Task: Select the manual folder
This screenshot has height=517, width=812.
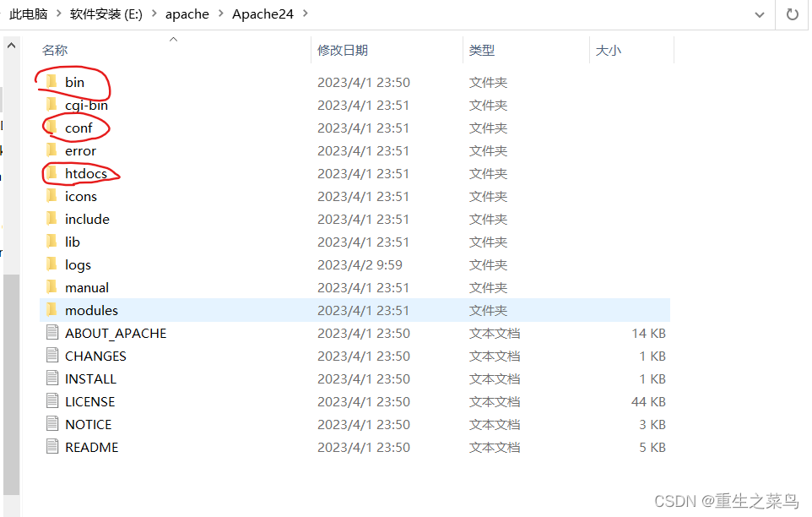Action: pyautogui.click(x=52, y=287)
